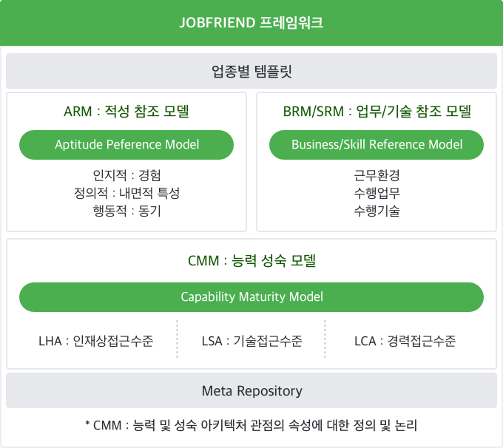Click the Aptitude Peference Model pill
Screen dimensions: 503x448
coord(126,145)
